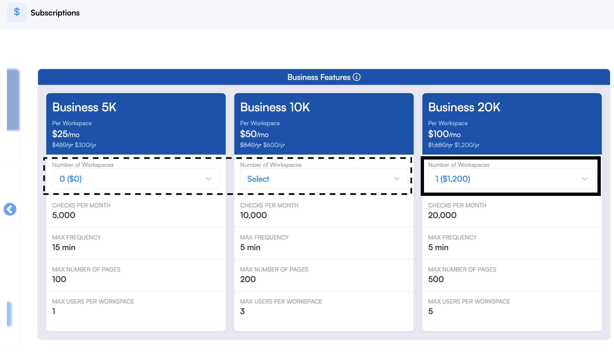The image size is (614, 364).
Task: Click the $840/yr $600/yr yearly price
Action: click(x=262, y=145)
